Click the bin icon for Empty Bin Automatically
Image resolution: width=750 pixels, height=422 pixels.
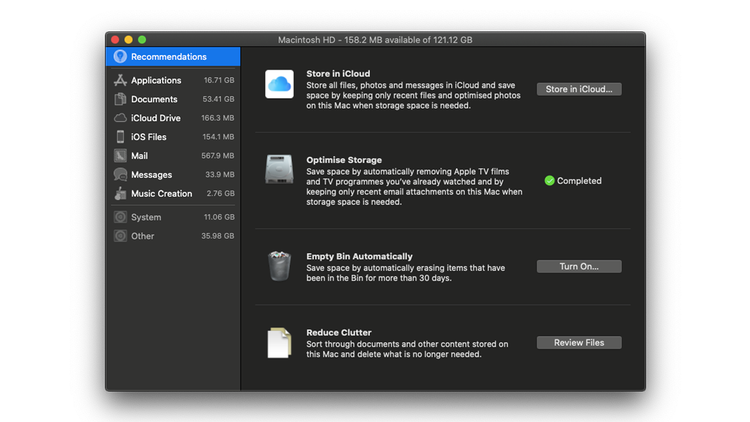279,266
